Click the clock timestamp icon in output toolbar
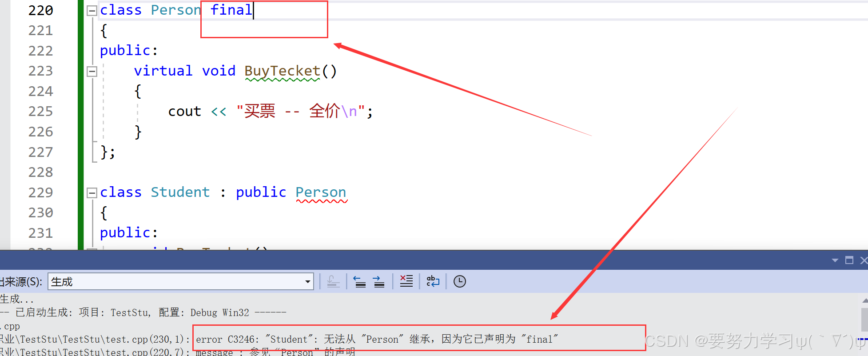Image resolution: width=868 pixels, height=356 pixels. click(x=459, y=281)
